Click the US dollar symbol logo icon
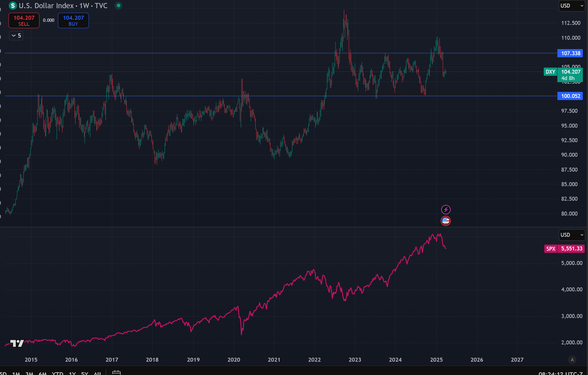 click(13, 6)
